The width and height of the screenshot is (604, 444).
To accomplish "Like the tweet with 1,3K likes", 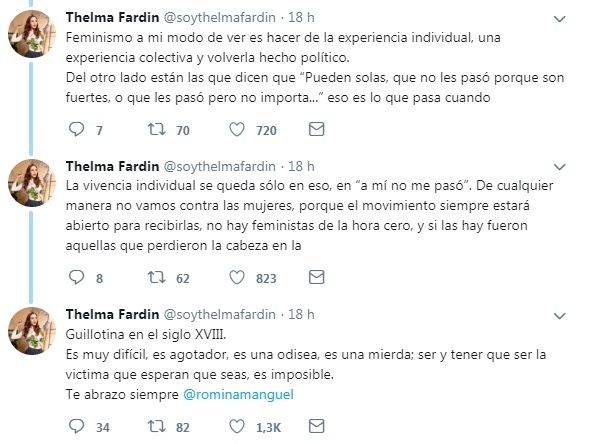I will 237,427.
